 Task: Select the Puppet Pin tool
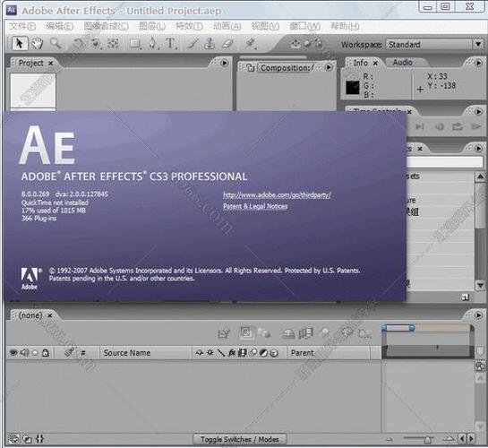pyautogui.click(x=251, y=43)
